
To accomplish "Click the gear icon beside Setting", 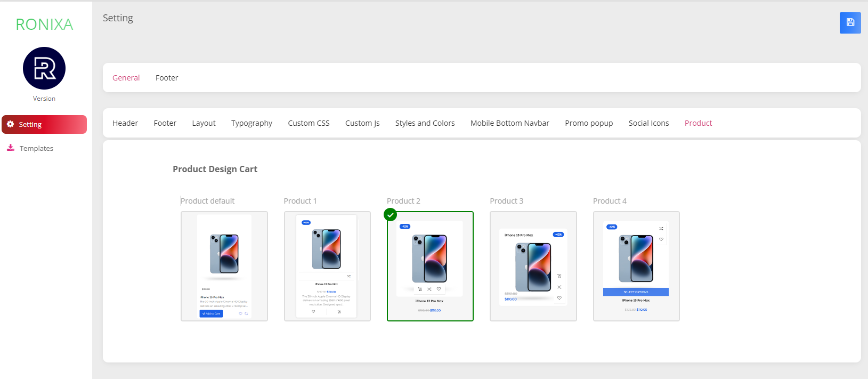I will [10, 124].
